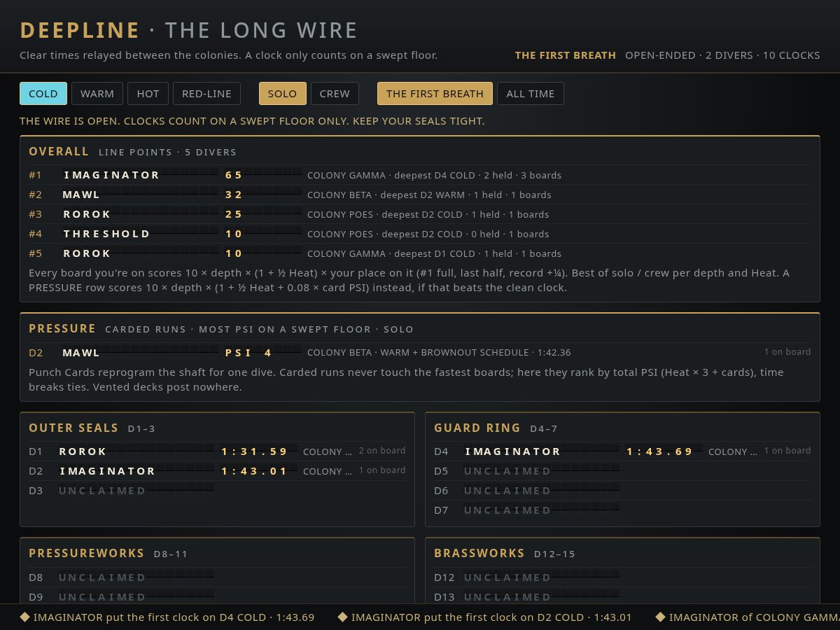Click the 1:43.01 clear time

coord(255,471)
